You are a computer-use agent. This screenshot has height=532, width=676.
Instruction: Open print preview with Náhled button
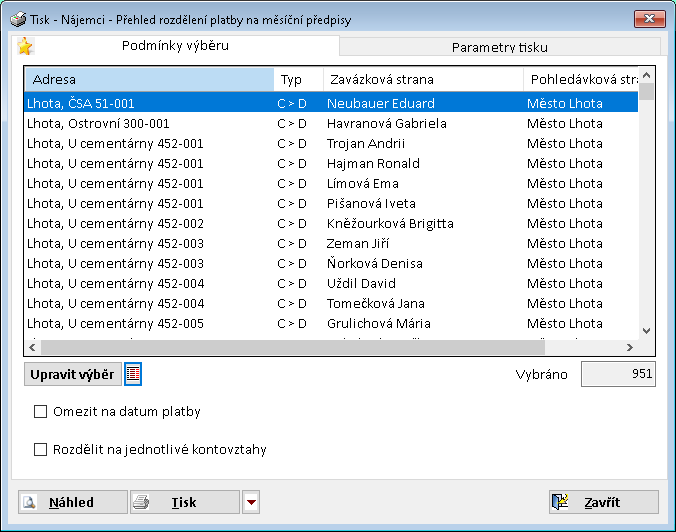pyautogui.click(x=72, y=502)
